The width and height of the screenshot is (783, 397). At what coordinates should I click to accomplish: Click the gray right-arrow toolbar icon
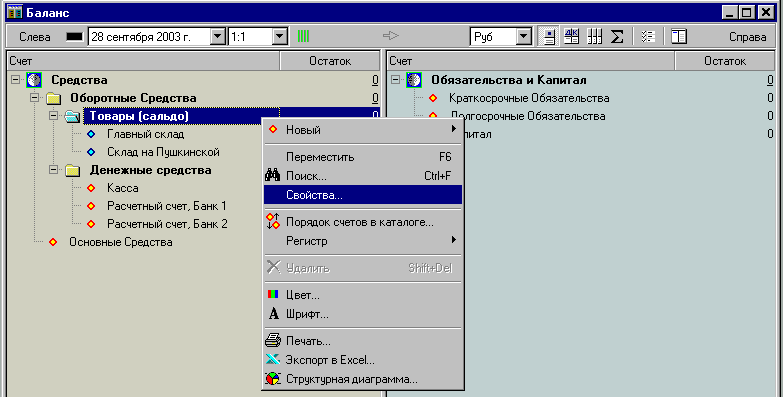[391, 35]
